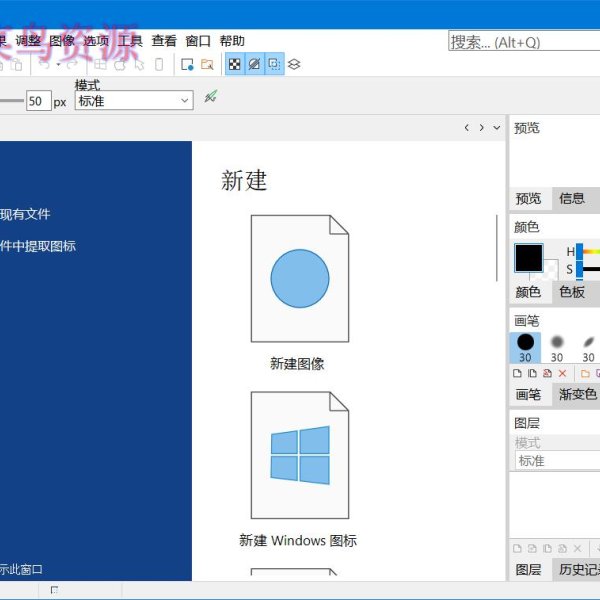This screenshot has height=600, width=600.
Task: Click the phone-shaped toolbar icon
Action: [x=159, y=64]
